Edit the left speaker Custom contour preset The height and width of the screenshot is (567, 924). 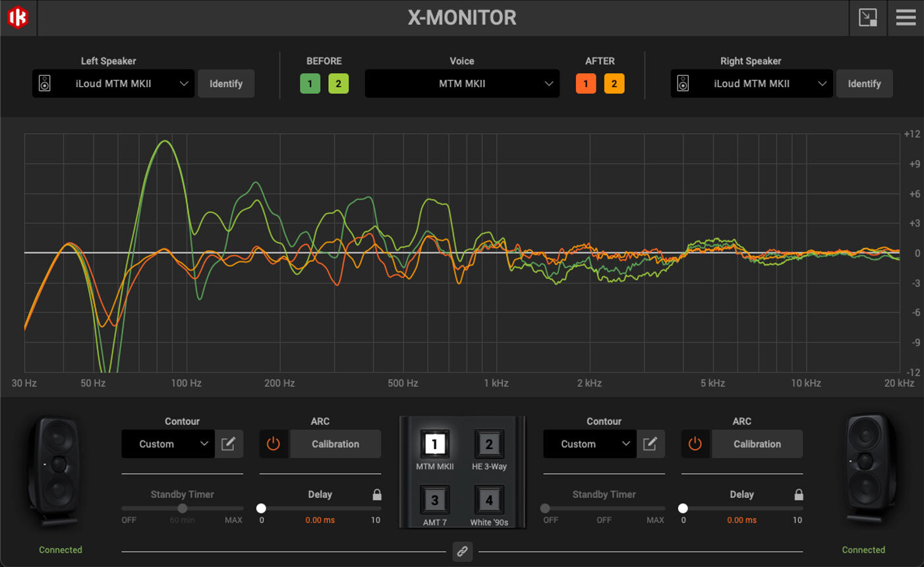pos(229,444)
